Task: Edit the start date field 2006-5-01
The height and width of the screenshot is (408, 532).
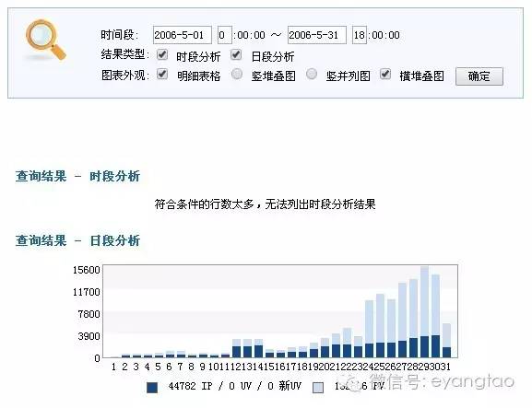Action: 183,35
